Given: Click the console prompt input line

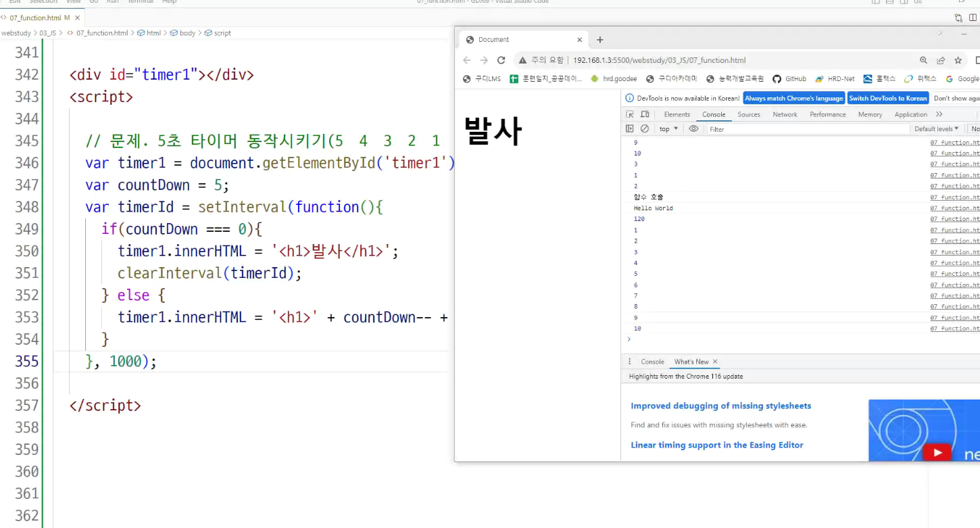Looking at the screenshot, I should [x=804, y=339].
